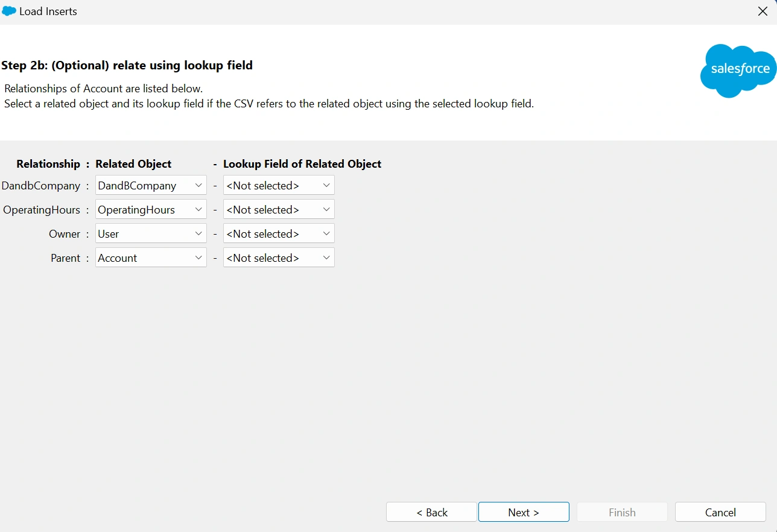Close the Load Inserts dialog

tap(763, 11)
